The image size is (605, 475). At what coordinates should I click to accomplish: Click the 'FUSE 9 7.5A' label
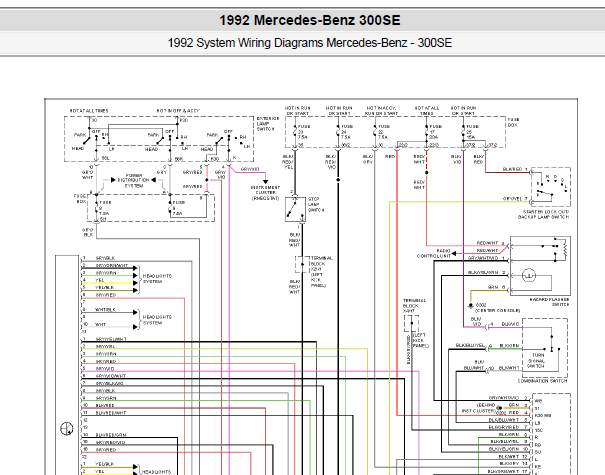point(104,208)
